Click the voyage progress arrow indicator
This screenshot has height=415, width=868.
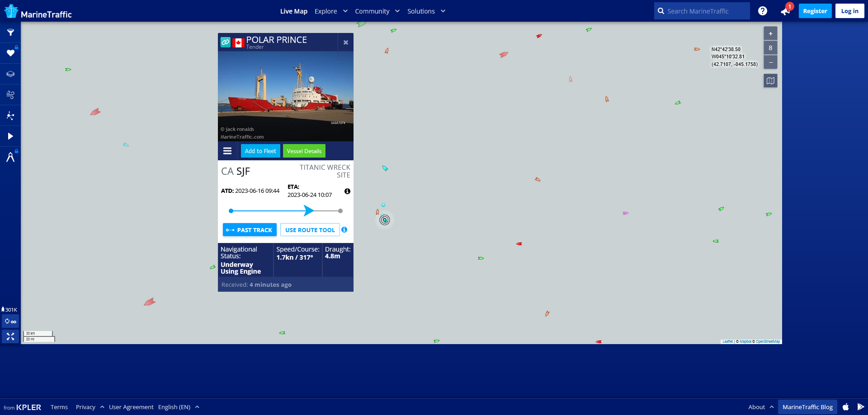[x=309, y=210]
